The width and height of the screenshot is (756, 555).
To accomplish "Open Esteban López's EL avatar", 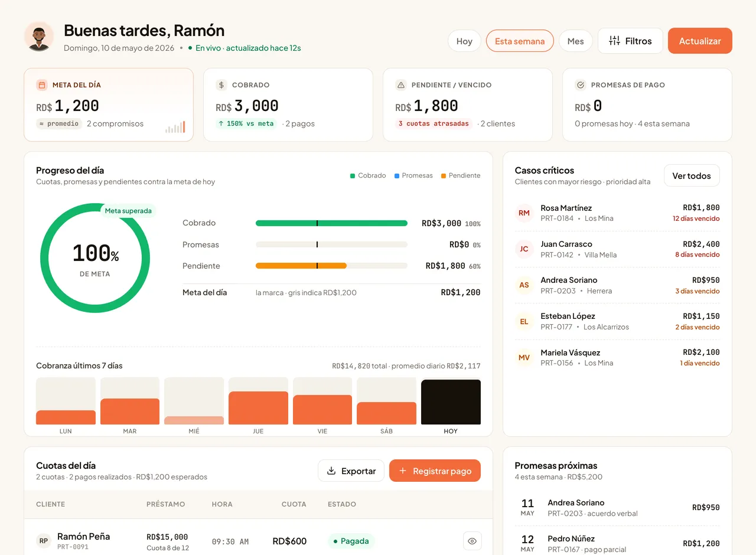I will 524,322.
